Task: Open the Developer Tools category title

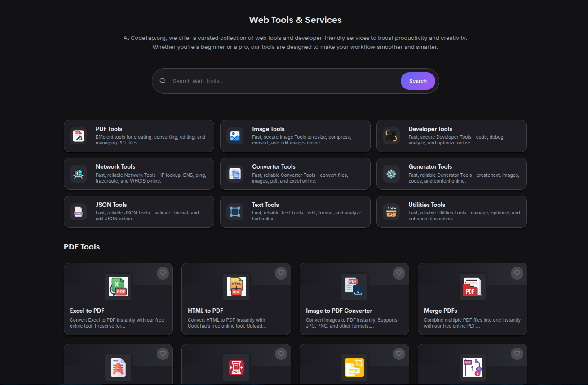Action: tap(430, 129)
